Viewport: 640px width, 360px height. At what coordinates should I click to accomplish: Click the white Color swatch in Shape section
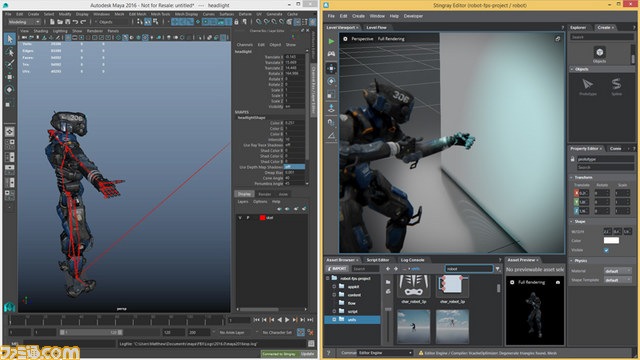(611, 241)
